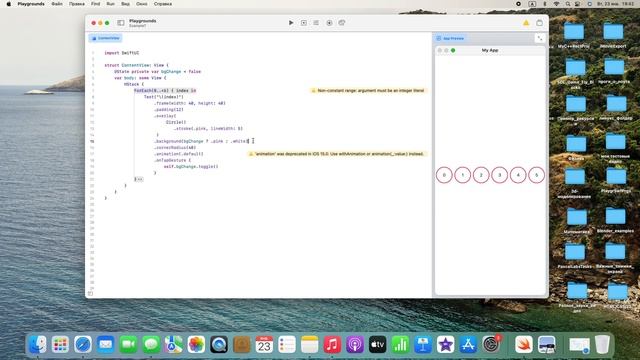Click the 'self.bgChange.toggle()' code line

(191, 167)
